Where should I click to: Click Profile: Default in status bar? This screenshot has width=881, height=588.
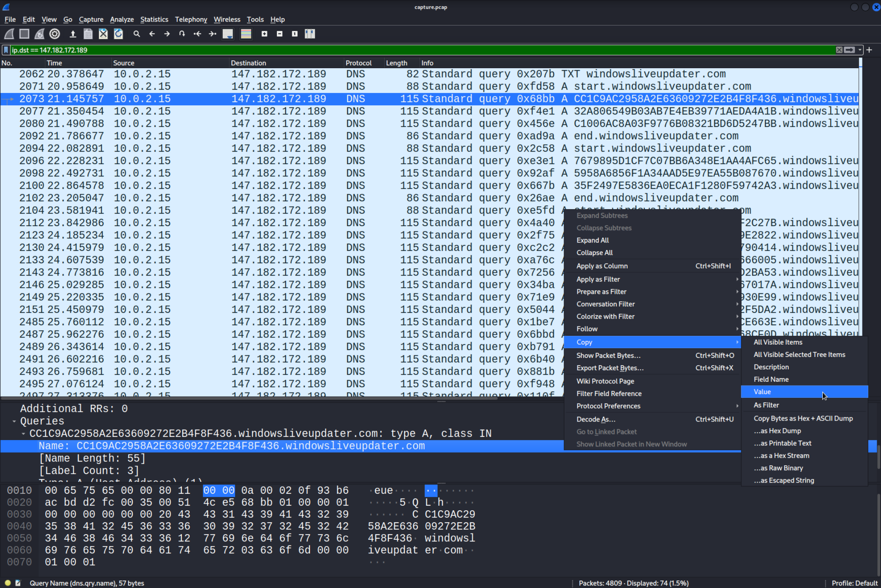(854, 583)
